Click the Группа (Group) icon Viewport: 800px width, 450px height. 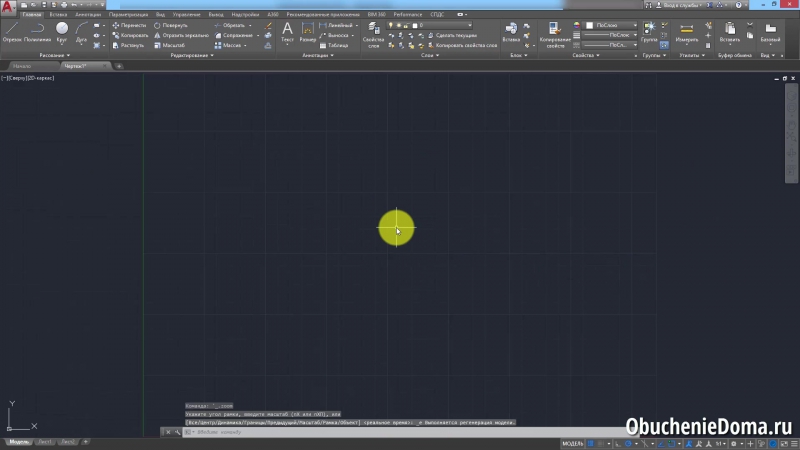(649, 32)
